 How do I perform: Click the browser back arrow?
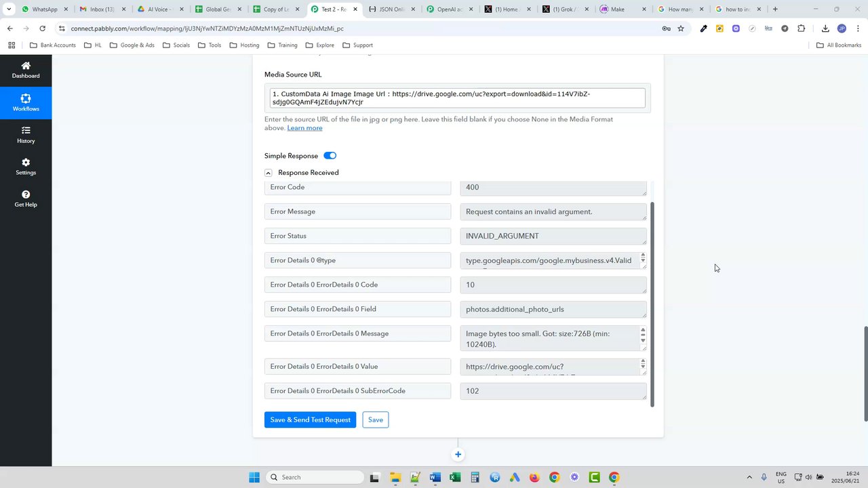point(10,28)
